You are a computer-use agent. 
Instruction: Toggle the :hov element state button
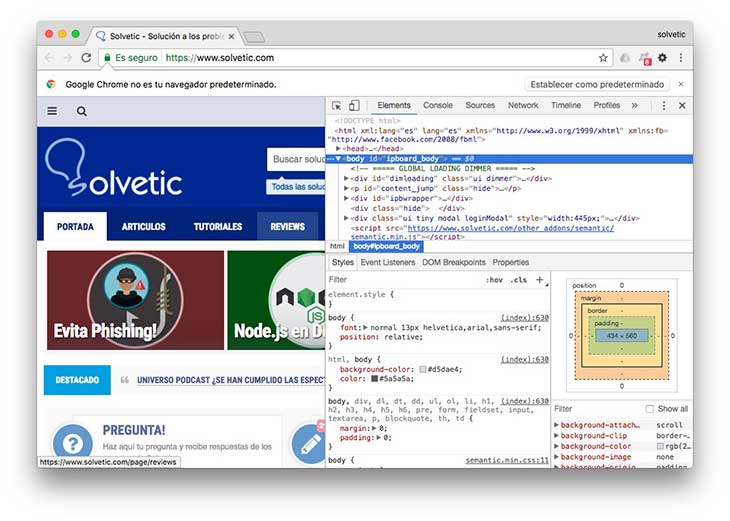[x=494, y=280]
